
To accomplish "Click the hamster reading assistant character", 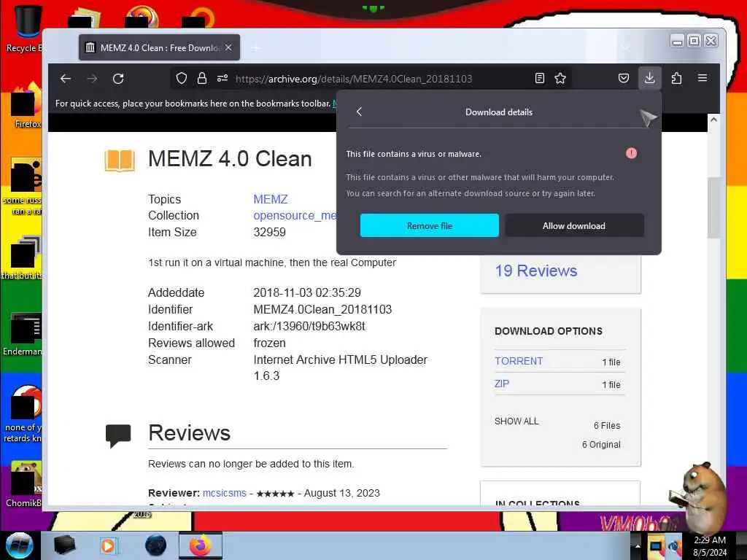I will click(697, 497).
